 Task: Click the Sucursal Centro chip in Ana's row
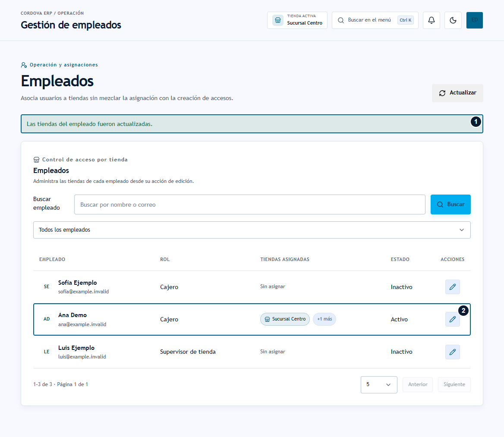285,319
